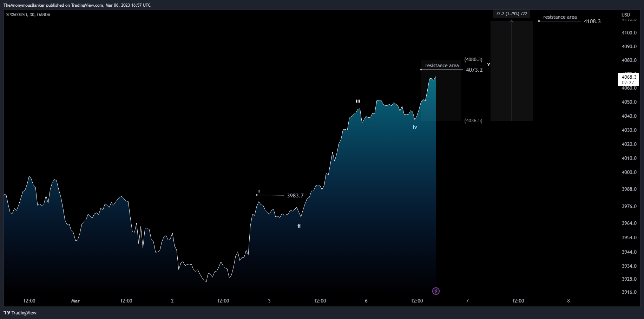This screenshot has height=319, width=644.
Task: Click the Mar label on time axis
Action: coord(75,301)
